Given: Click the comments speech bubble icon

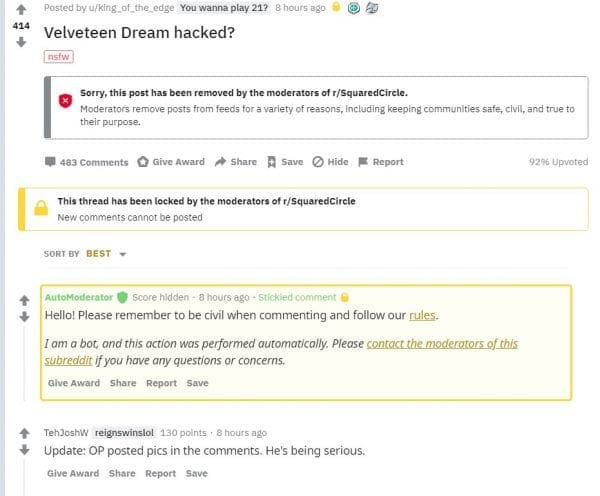Looking at the screenshot, I should coord(50,162).
